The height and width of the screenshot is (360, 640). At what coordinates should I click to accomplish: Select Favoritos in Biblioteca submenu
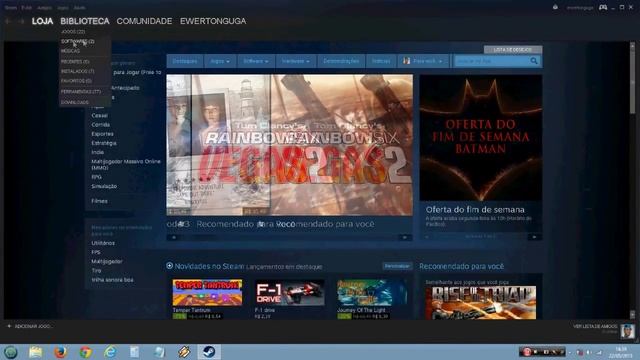pos(76,81)
